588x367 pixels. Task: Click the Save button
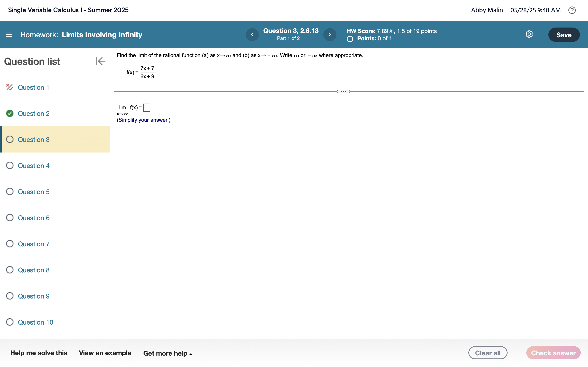(564, 35)
